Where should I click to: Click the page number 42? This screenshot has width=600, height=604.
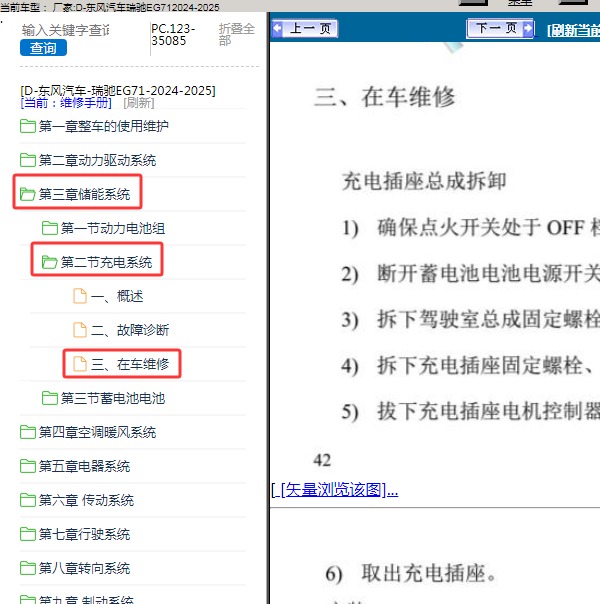click(322, 460)
